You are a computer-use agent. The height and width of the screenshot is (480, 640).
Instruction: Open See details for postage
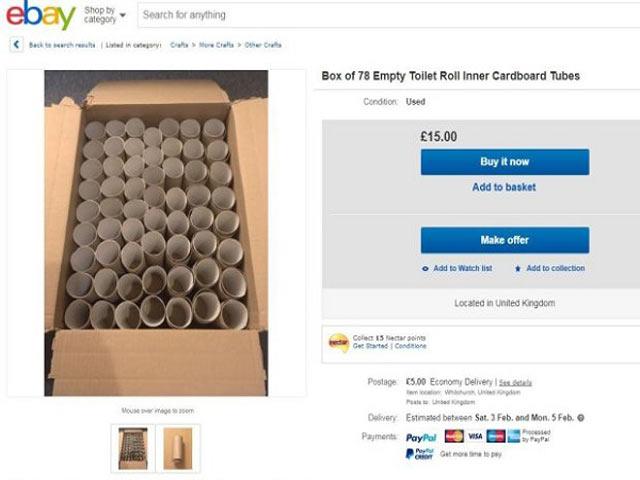tap(516, 382)
